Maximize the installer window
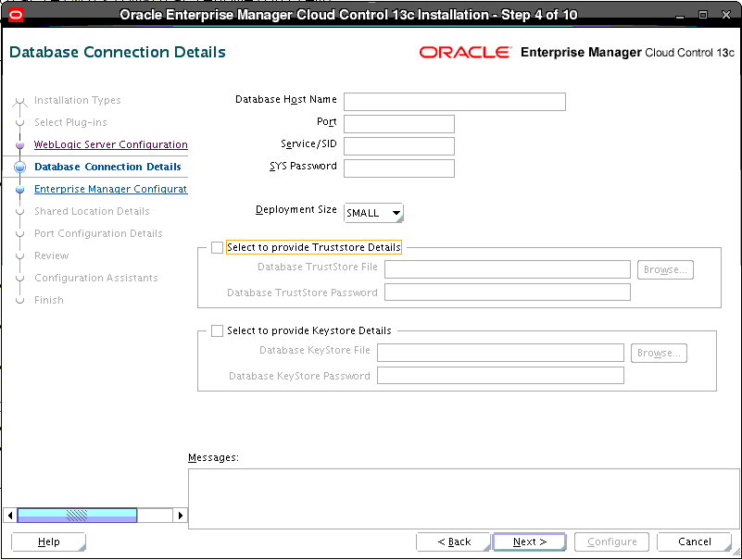This screenshot has width=742, height=560. pyautogui.click(x=703, y=15)
